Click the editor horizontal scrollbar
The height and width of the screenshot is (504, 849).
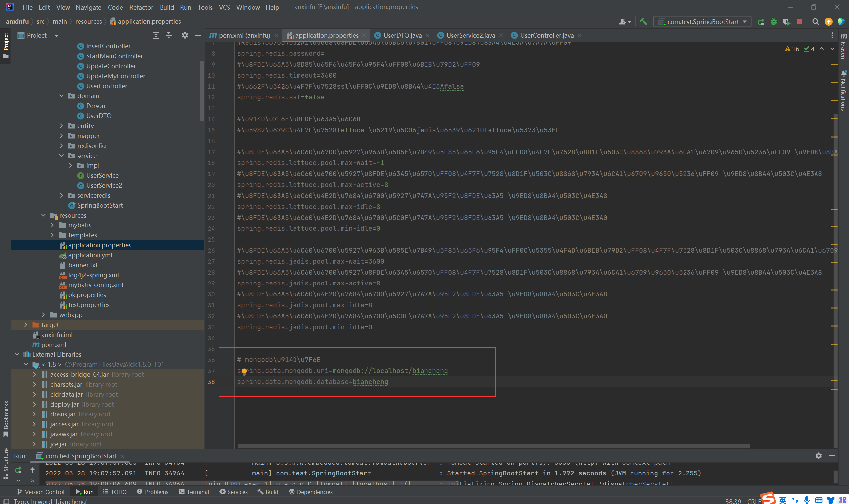pos(493,446)
